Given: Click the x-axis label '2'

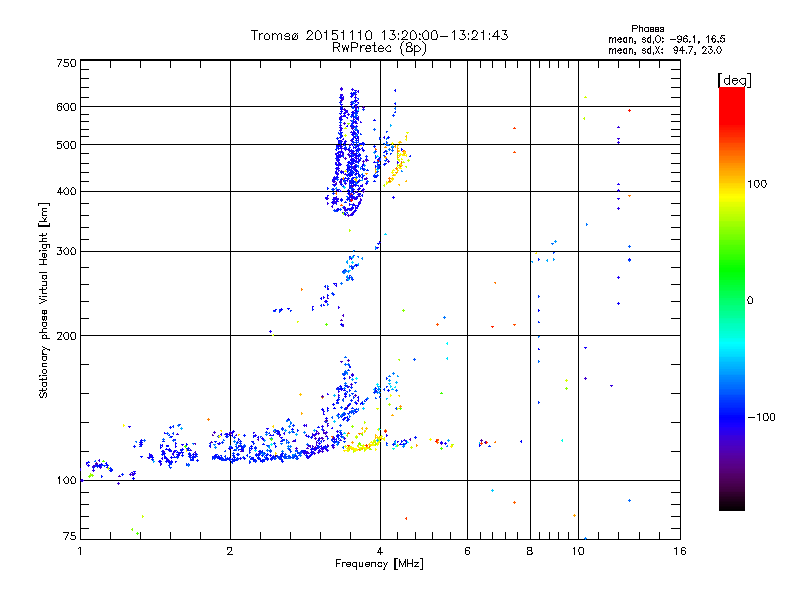Looking at the screenshot, I should pyautogui.click(x=230, y=551).
